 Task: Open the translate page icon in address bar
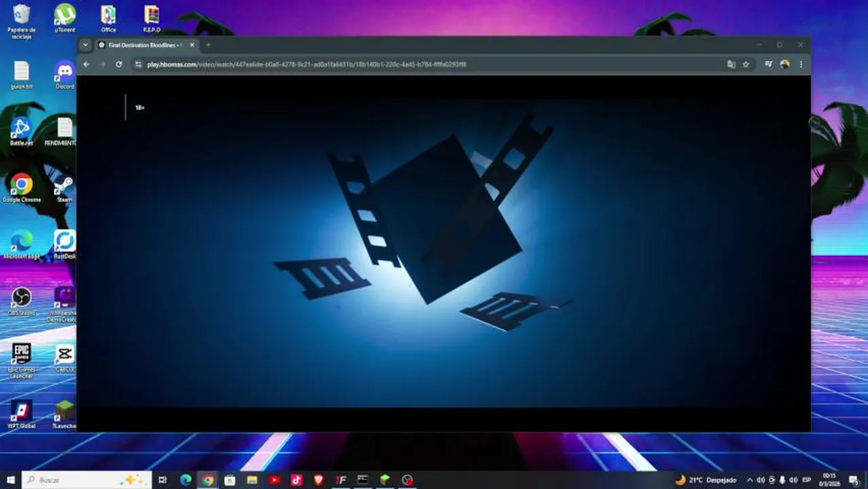731,64
